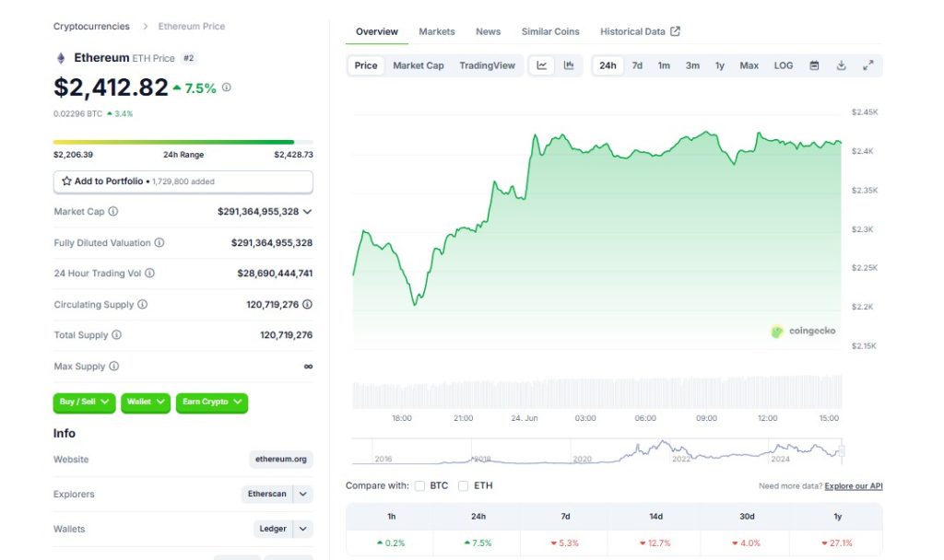Click the main green price chart area
This screenshot has width=944, height=560.
(x=596, y=240)
